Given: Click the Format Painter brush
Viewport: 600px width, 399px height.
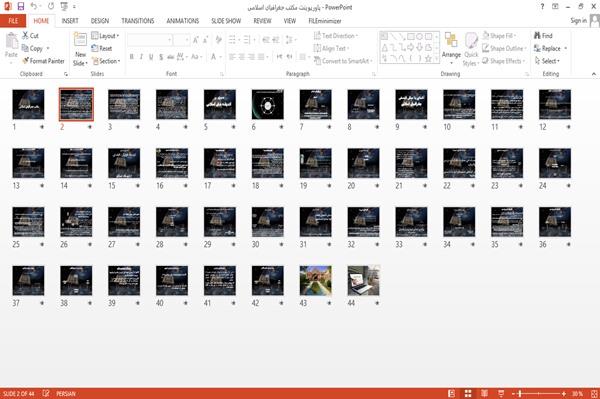Looking at the screenshot, I should coord(43,61).
